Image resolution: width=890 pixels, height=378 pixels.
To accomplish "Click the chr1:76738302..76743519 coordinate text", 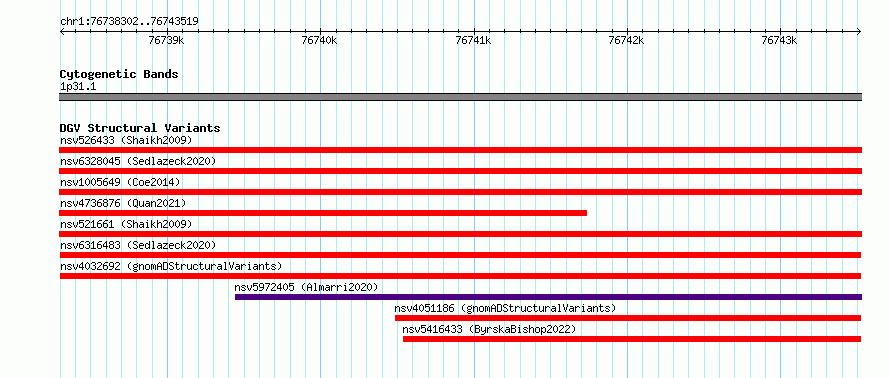I will (x=129, y=22).
